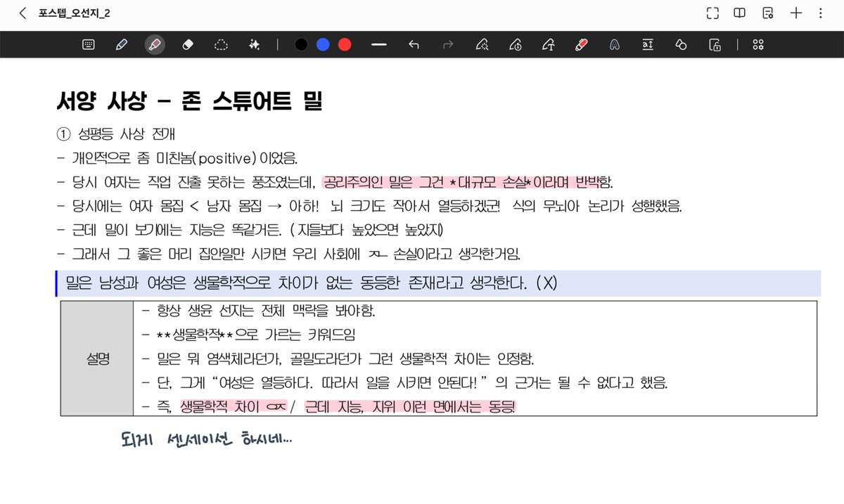The width and height of the screenshot is (844, 504).
Task: Toggle the page lock icon
Action: coord(714,45)
